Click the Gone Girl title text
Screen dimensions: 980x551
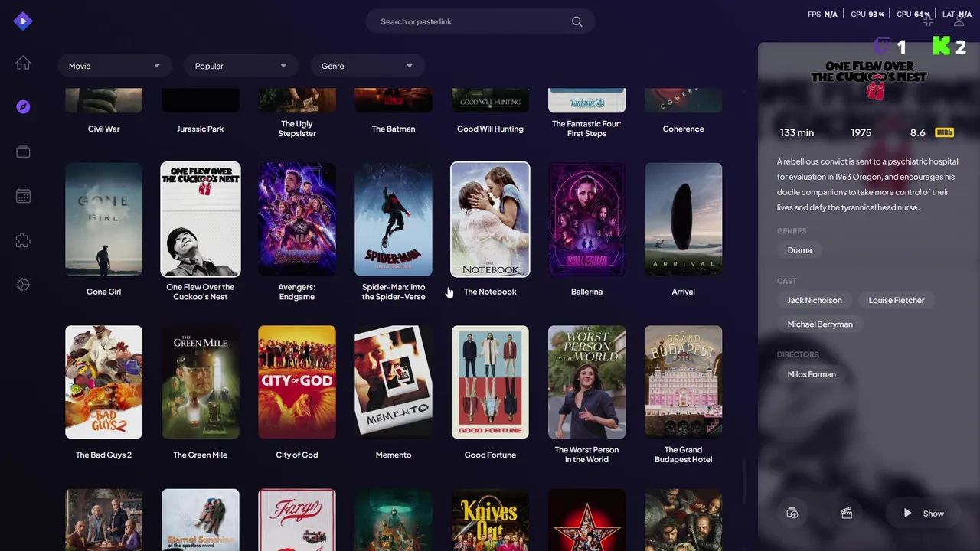point(103,292)
